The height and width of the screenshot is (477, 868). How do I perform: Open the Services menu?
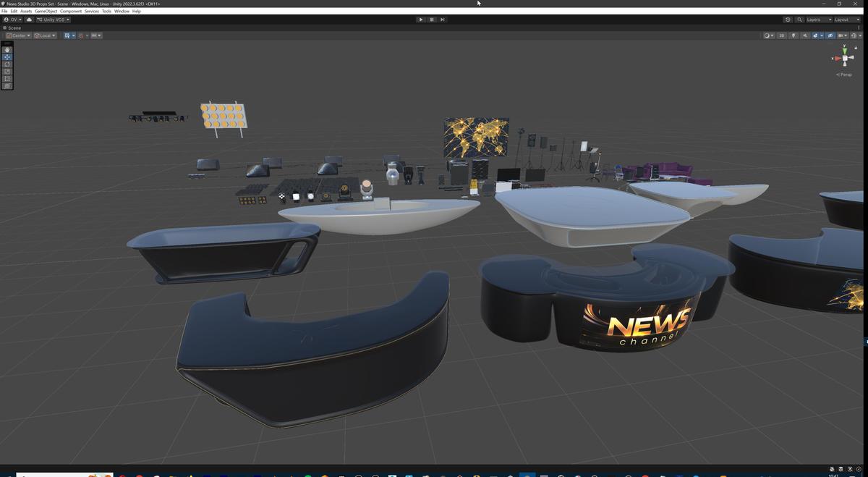click(x=92, y=11)
